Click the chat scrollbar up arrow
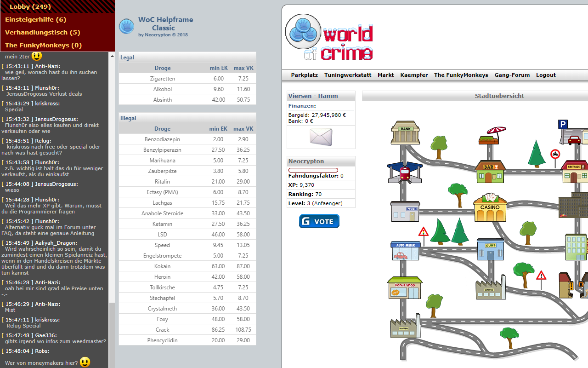 (x=112, y=56)
